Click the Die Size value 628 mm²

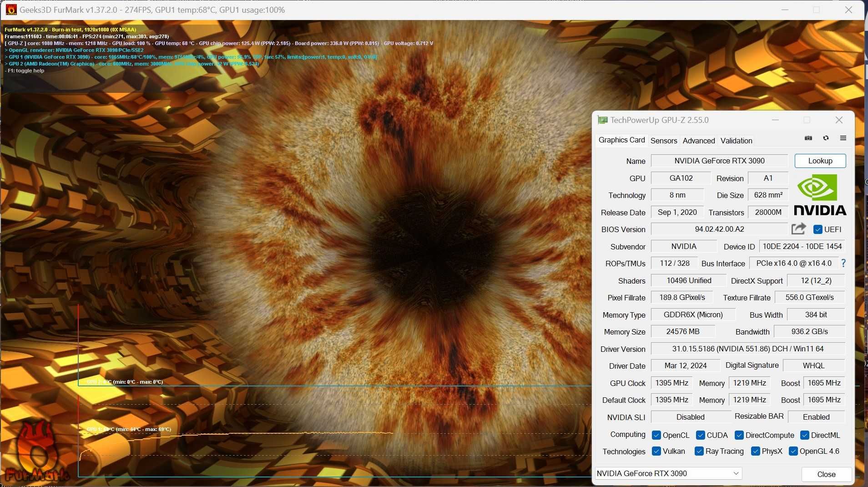point(768,195)
